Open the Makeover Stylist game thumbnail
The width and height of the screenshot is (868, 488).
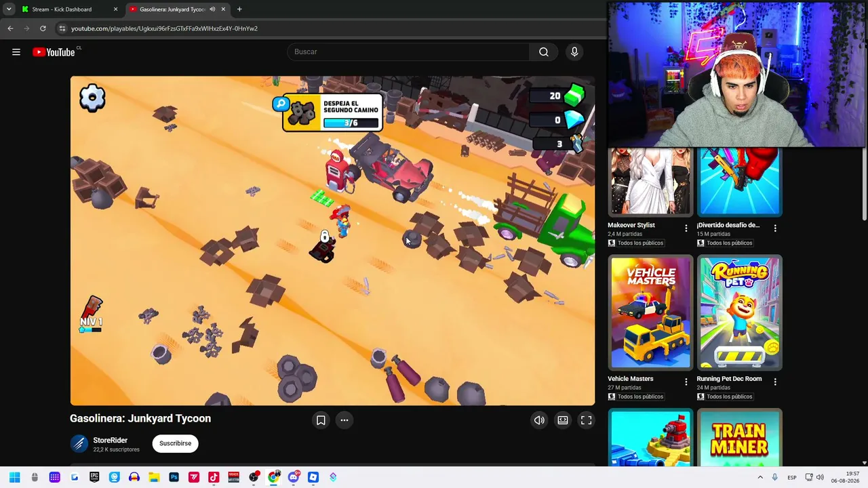click(650, 182)
